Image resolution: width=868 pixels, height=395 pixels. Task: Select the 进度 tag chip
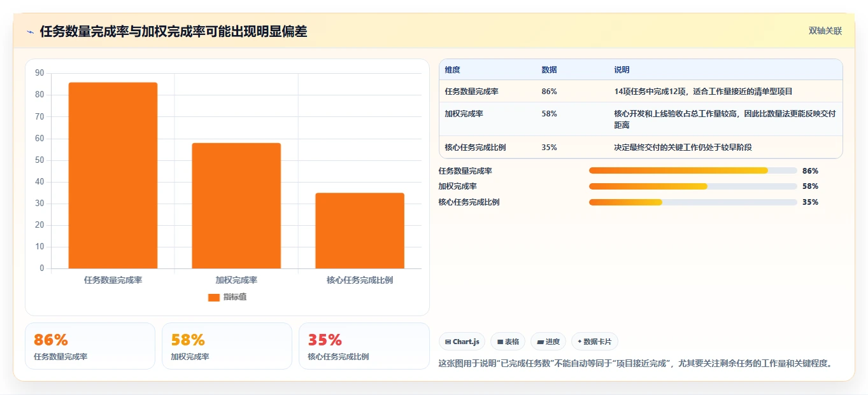(548, 342)
